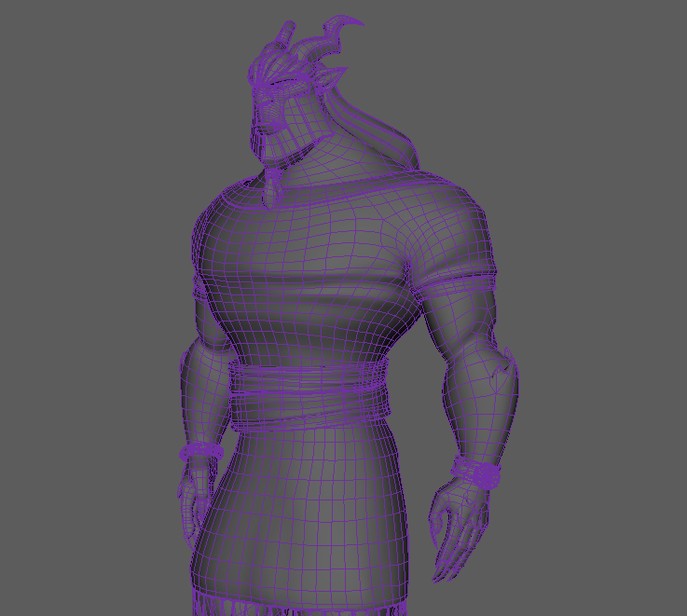Image resolution: width=687 pixels, height=616 pixels.
Task: Select the beaded bracelet without an ornament
Action: [x=199, y=451]
